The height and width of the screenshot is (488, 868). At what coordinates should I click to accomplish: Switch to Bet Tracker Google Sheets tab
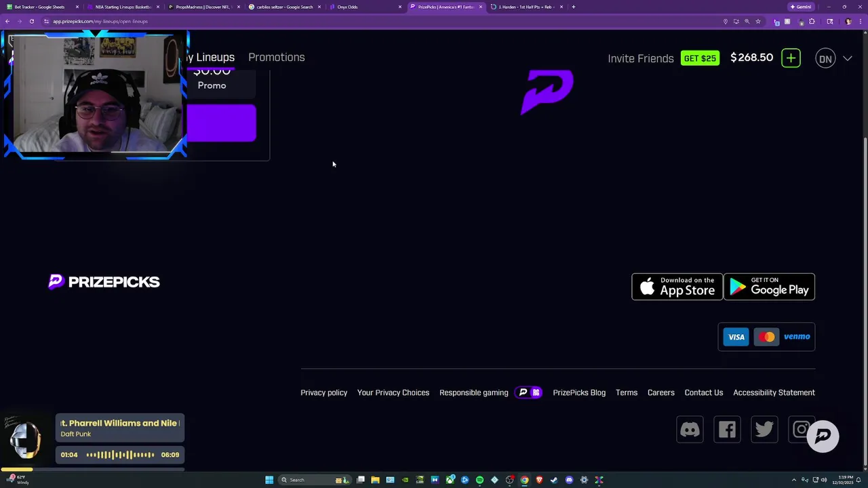click(x=41, y=7)
